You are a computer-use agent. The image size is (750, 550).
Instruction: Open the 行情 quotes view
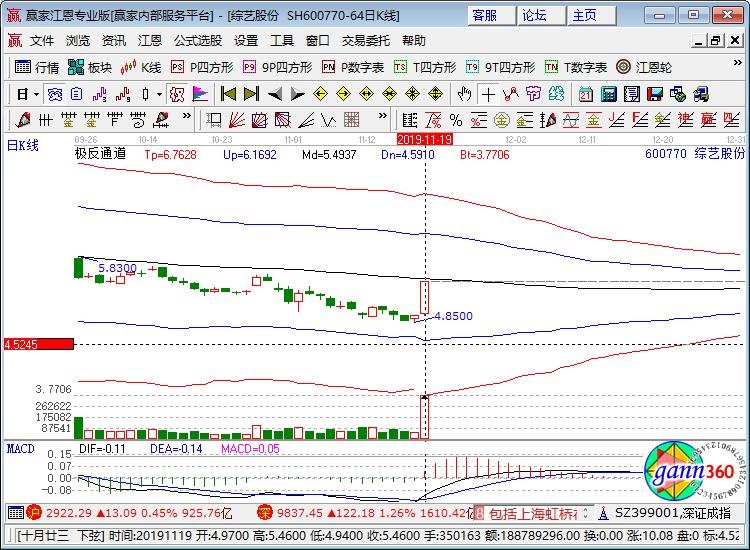[x=37, y=67]
